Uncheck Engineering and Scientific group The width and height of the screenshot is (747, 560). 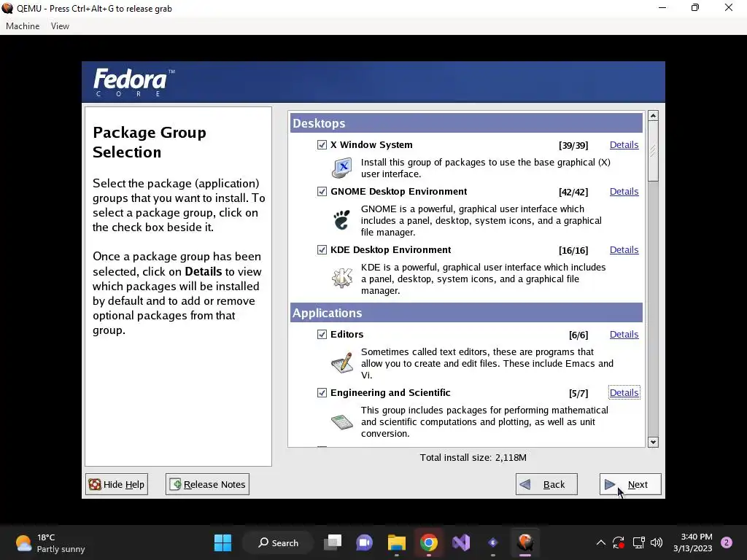[322, 393]
